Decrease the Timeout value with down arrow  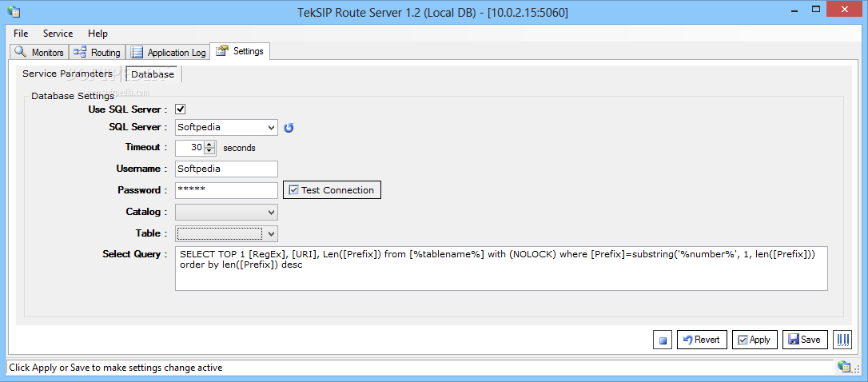click(x=209, y=151)
